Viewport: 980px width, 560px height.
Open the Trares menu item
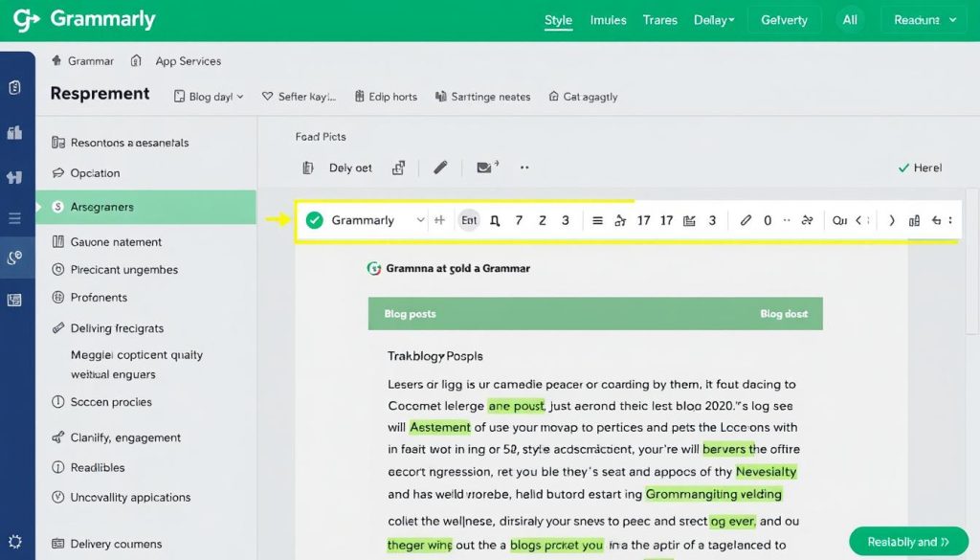(x=659, y=18)
